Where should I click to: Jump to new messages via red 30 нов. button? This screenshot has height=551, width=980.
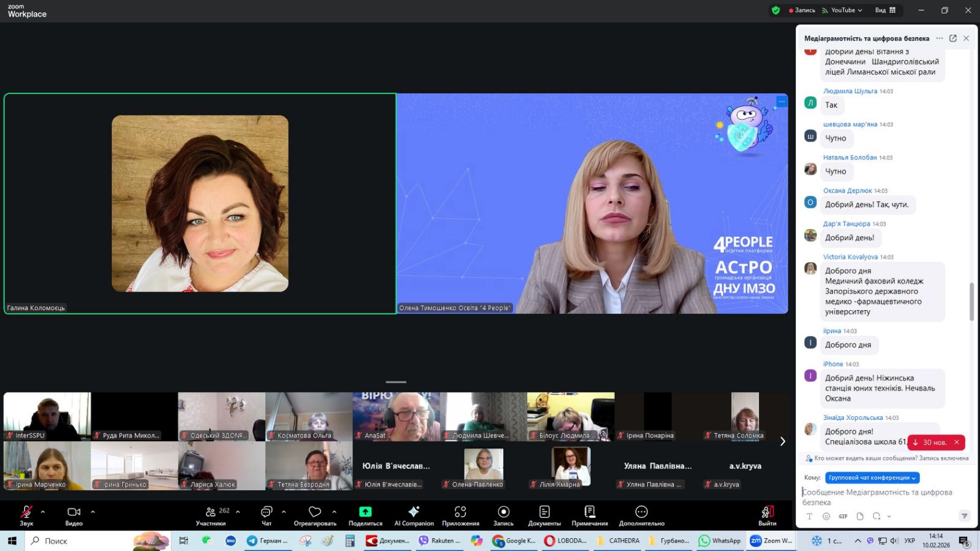[x=930, y=442]
